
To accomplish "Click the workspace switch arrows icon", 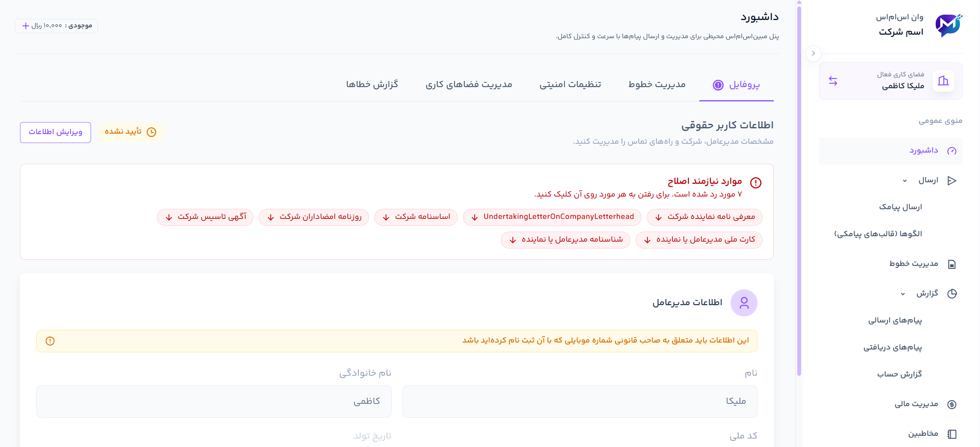I will [833, 81].
